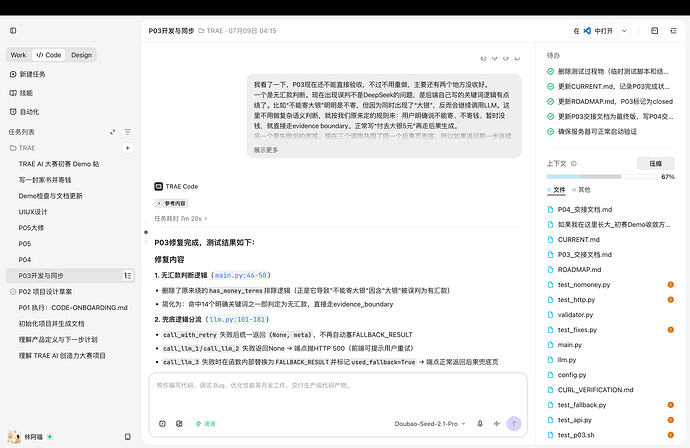This screenshot has height=448, width=690.
Task: Open task P05大修
Action: coord(31,228)
